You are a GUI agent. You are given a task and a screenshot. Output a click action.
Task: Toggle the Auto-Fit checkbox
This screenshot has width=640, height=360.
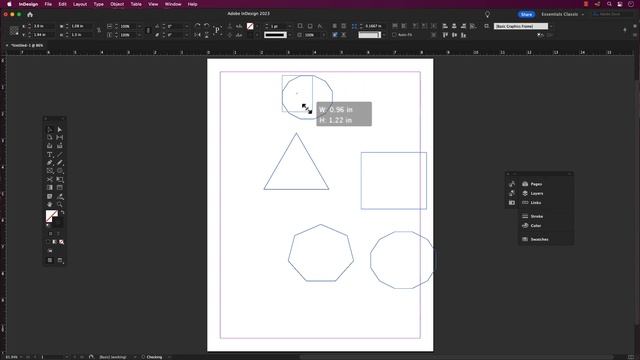(x=394, y=35)
